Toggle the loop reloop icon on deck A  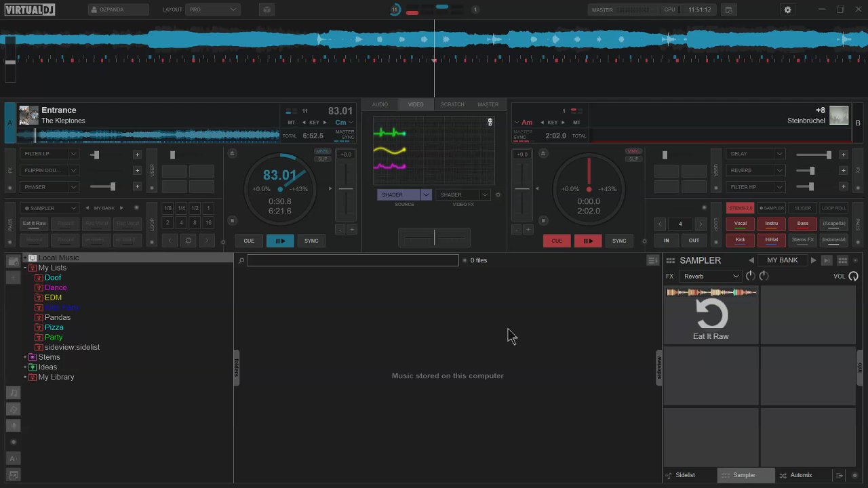(x=188, y=241)
